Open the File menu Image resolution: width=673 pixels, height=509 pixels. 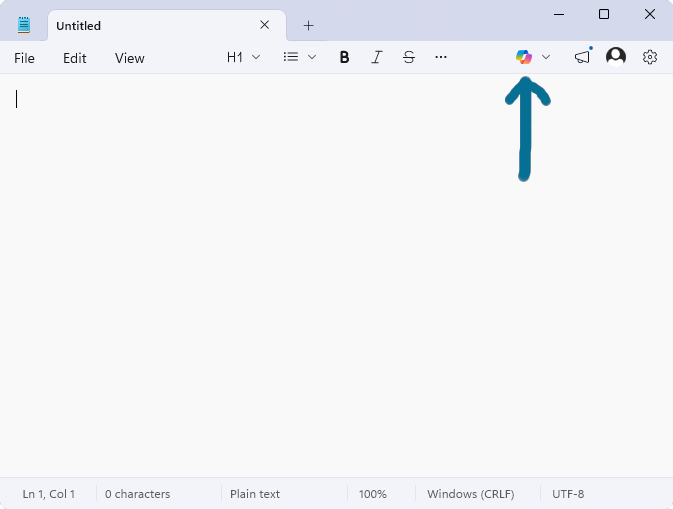24,58
